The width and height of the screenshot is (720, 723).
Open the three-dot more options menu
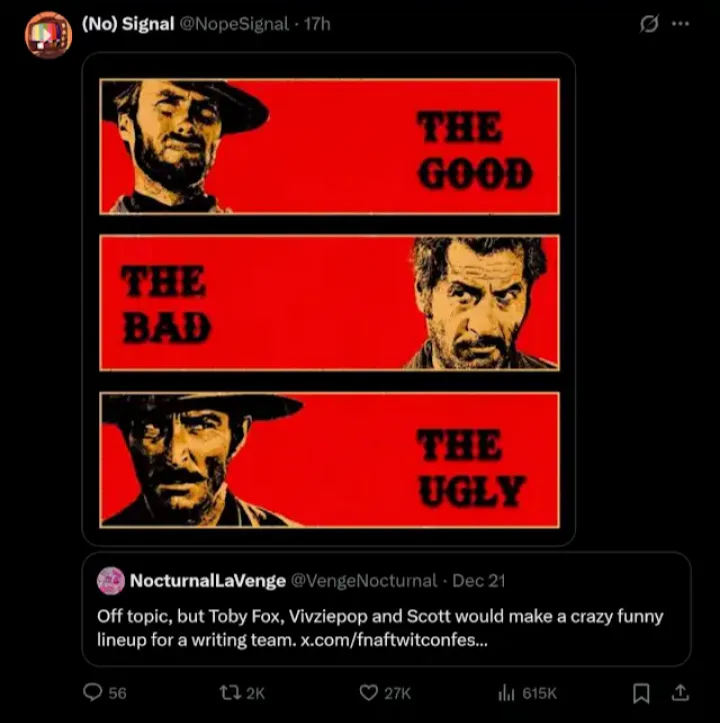click(x=681, y=25)
